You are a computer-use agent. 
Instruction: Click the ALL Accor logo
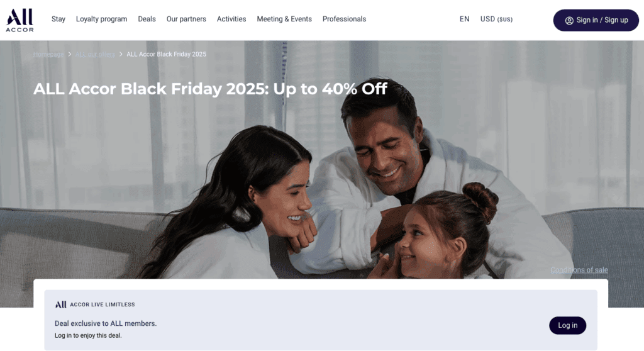(19, 20)
